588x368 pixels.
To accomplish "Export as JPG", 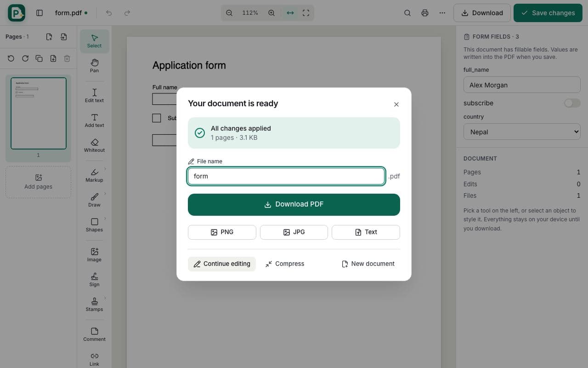I will 294,232.
